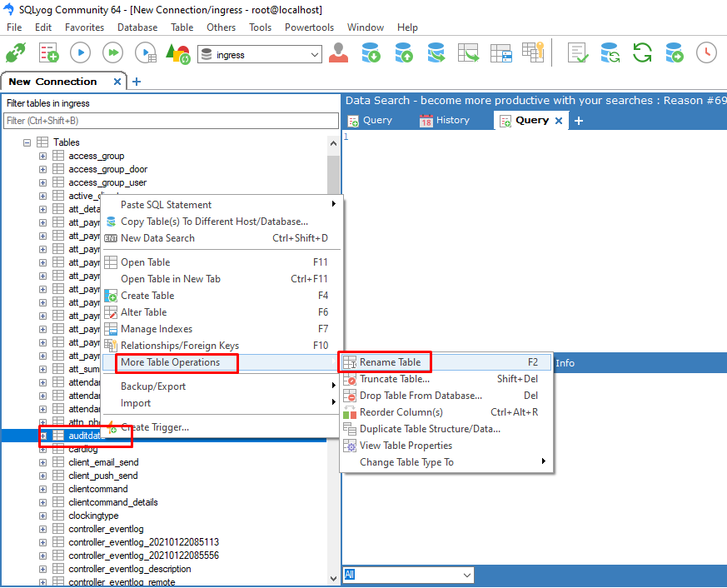The image size is (727, 588).
Task: Click the export table data icon
Action: pyautogui.click(x=468, y=52)
